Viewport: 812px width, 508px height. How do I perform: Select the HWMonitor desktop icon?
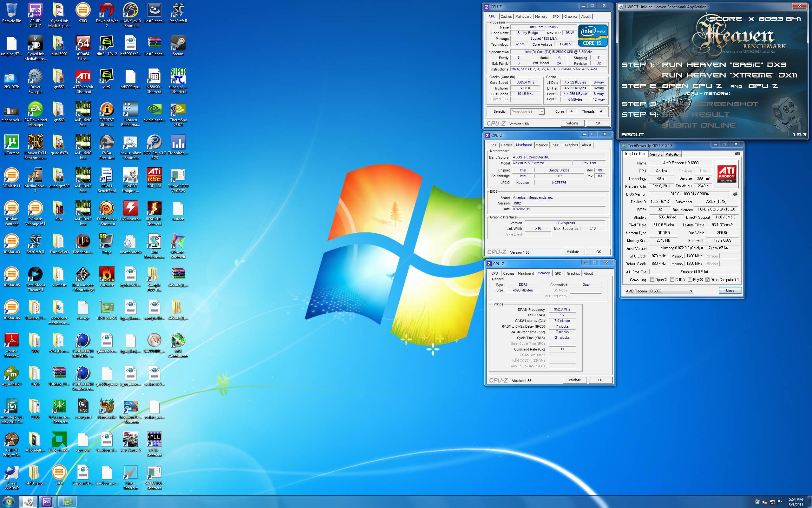131,211
